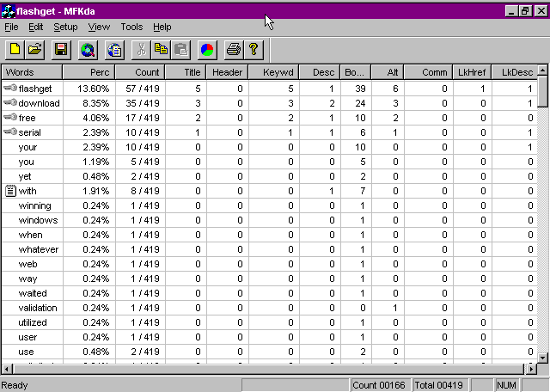Sort by the LkHref column header
550x392 pixels.
472,72
